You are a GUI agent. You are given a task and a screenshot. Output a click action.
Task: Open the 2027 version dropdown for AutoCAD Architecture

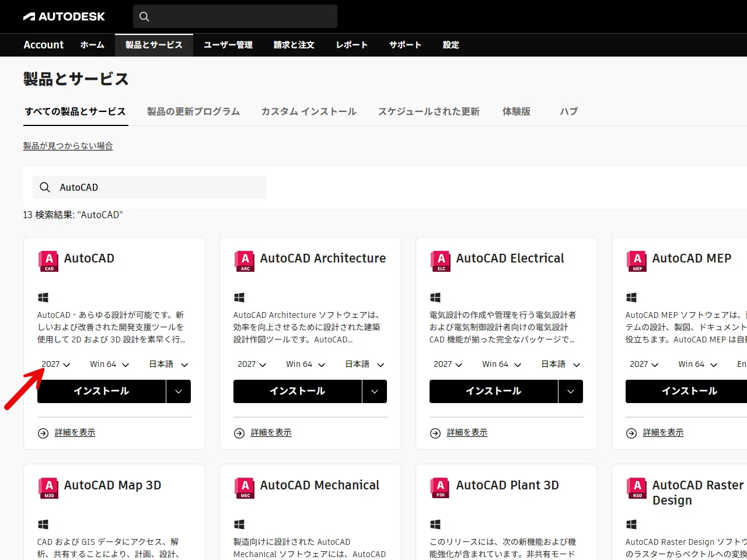[252, 364]
